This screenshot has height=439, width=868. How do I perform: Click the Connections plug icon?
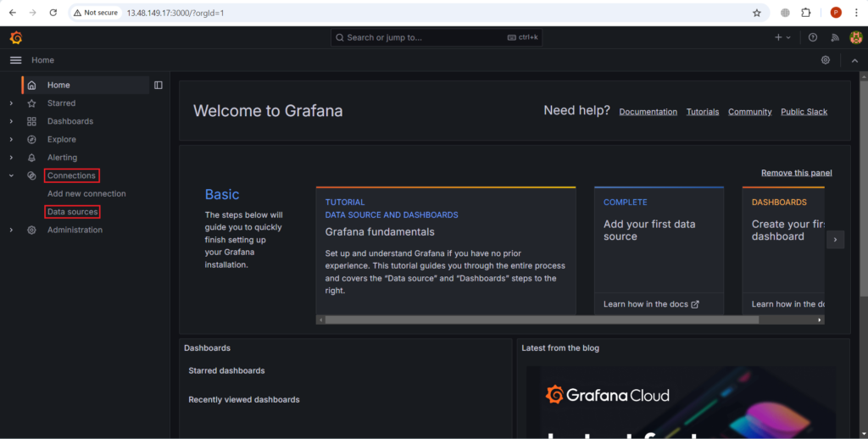click(x=31, y=175)
